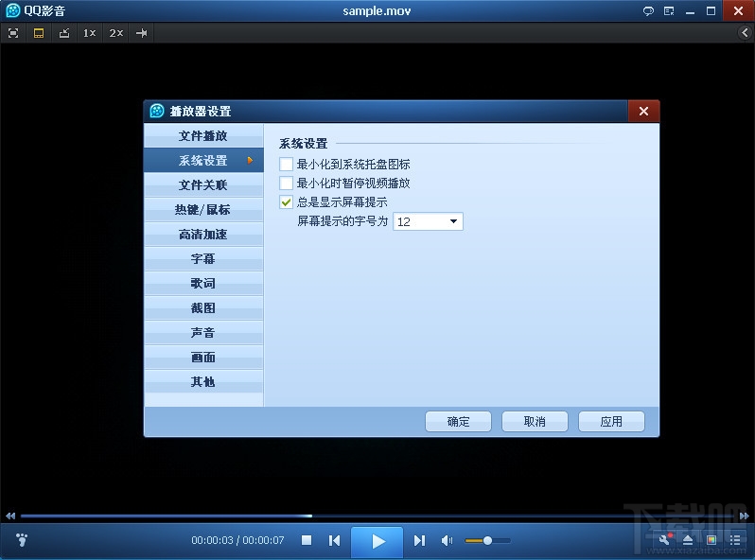Click the window-fit icon beside 1x
Screen dimensions: 755x560
click(x=64, y=33)
